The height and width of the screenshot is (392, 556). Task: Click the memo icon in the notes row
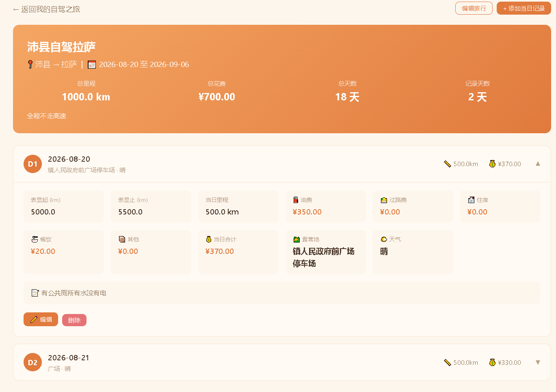[x=35, y=293]
